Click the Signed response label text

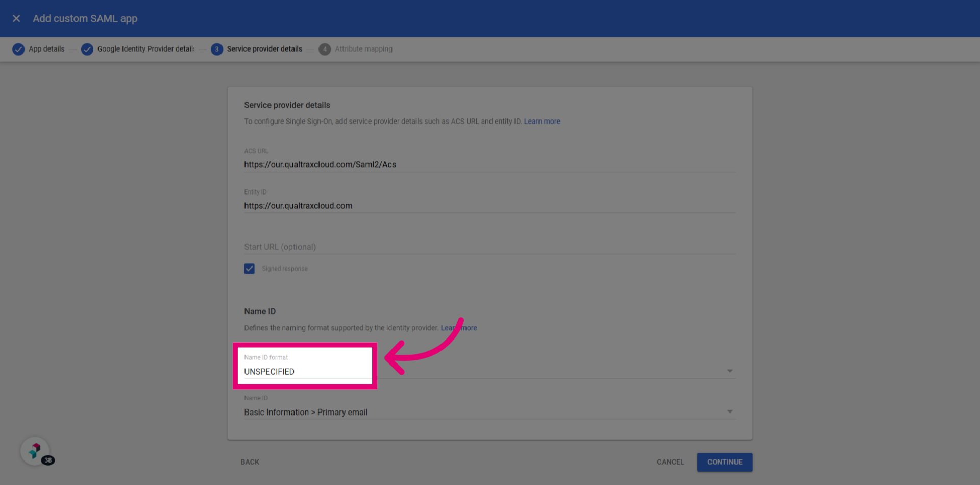[285, 269]
